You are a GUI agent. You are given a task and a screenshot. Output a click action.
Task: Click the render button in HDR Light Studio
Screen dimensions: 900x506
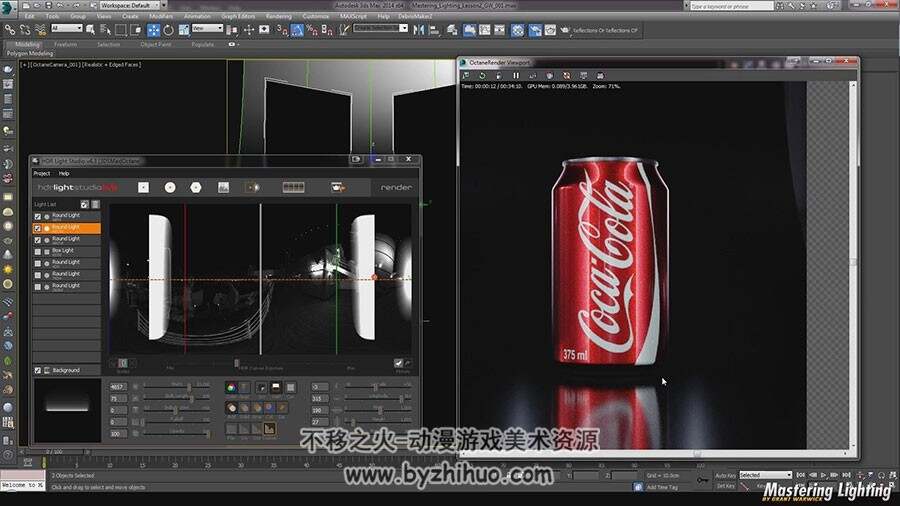(x=396, y=188)
